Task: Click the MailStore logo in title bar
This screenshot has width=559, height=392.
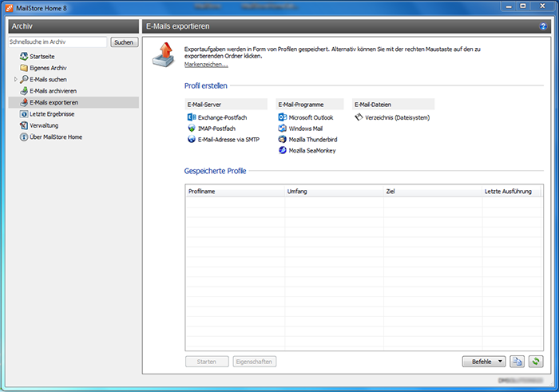Action: click(10, 8)
